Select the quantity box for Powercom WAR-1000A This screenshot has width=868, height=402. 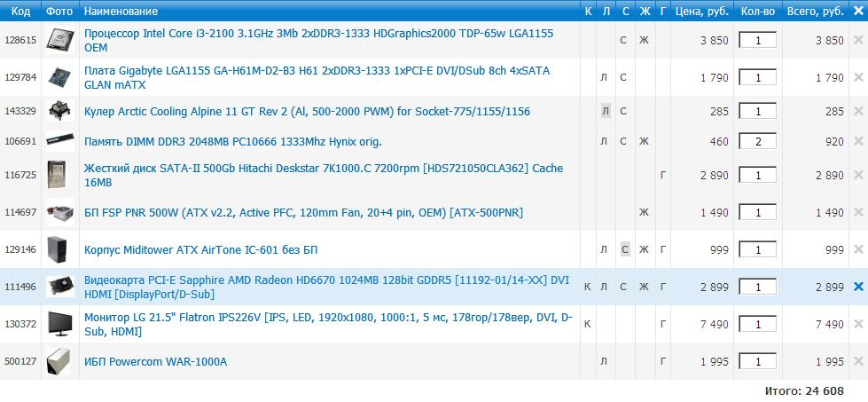757,361
